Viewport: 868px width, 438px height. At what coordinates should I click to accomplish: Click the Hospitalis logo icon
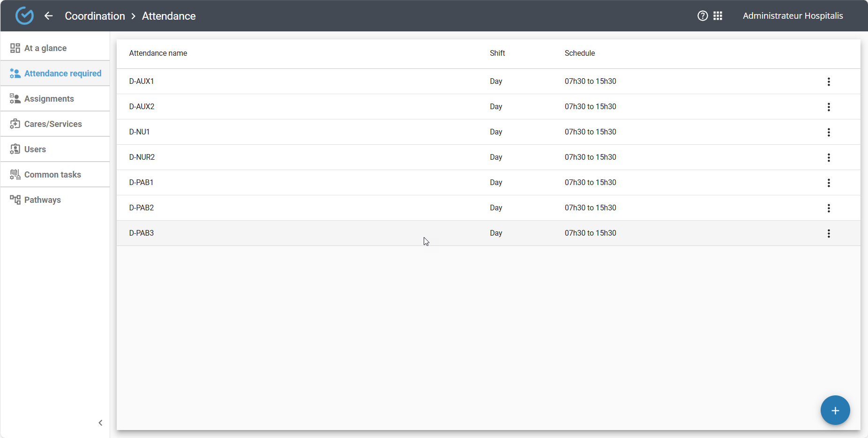point(24,16)
